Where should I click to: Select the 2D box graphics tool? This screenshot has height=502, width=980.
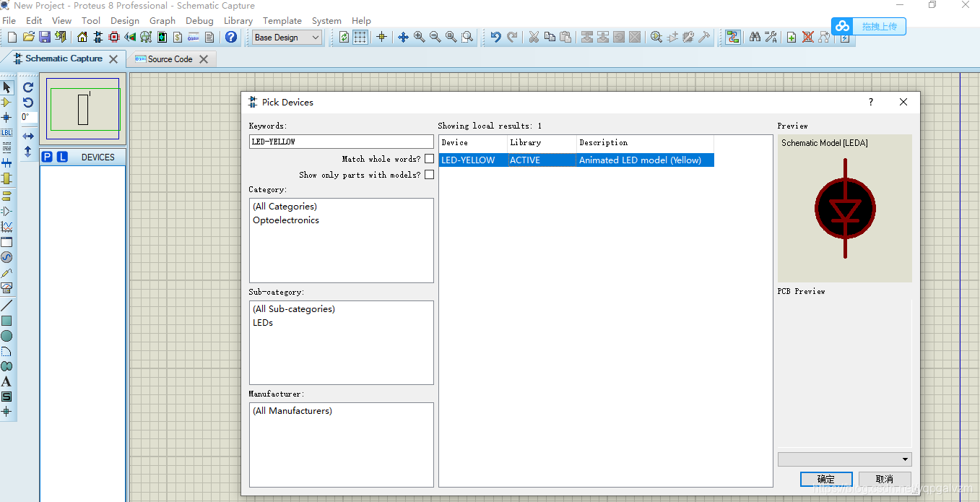6,321
